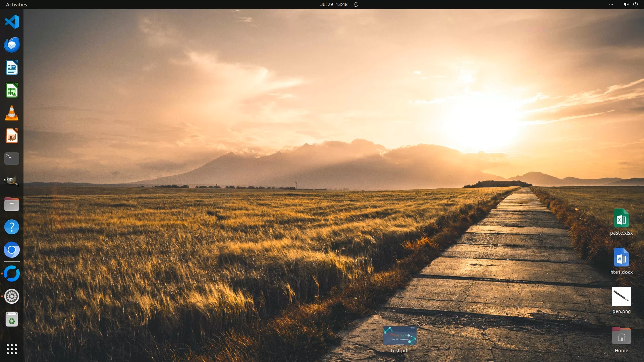Open the Terminal application

click(12, 159)
